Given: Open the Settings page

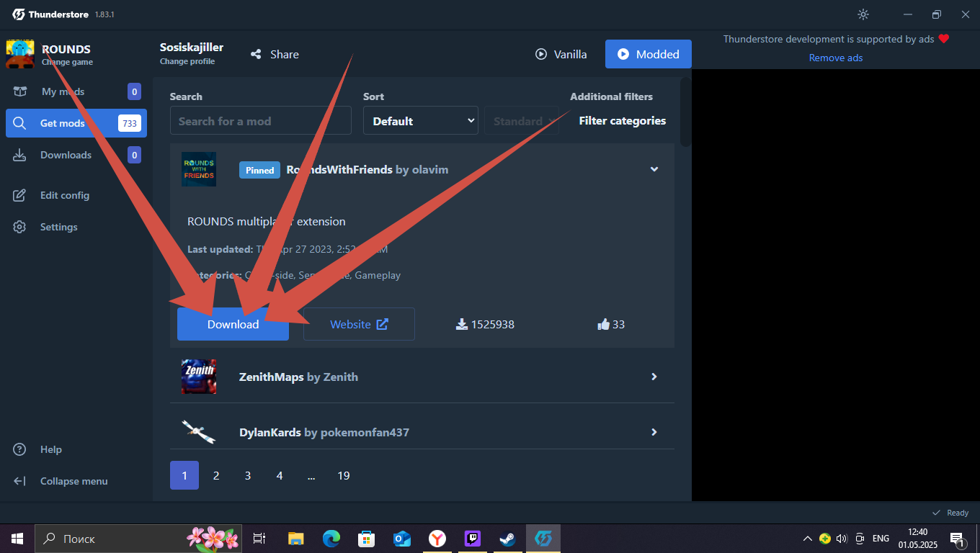Looking at the screenshot, I should pos(76,227).
